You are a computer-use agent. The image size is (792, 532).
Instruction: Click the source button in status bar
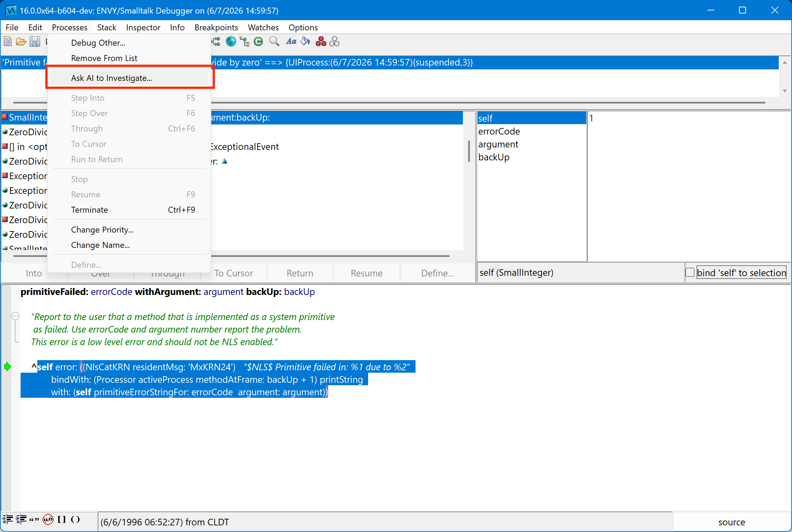coord(731,522)
